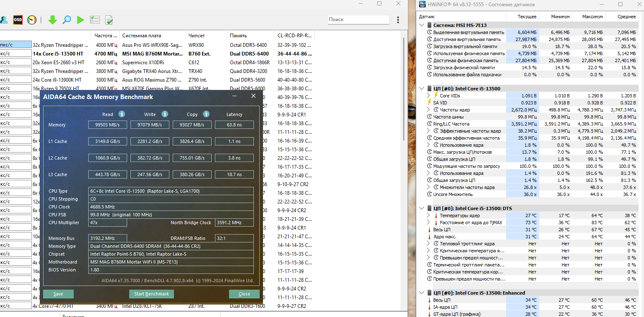Click the document with checkmark report icon
Screen dimensions: 644x317
click(109, 19)
